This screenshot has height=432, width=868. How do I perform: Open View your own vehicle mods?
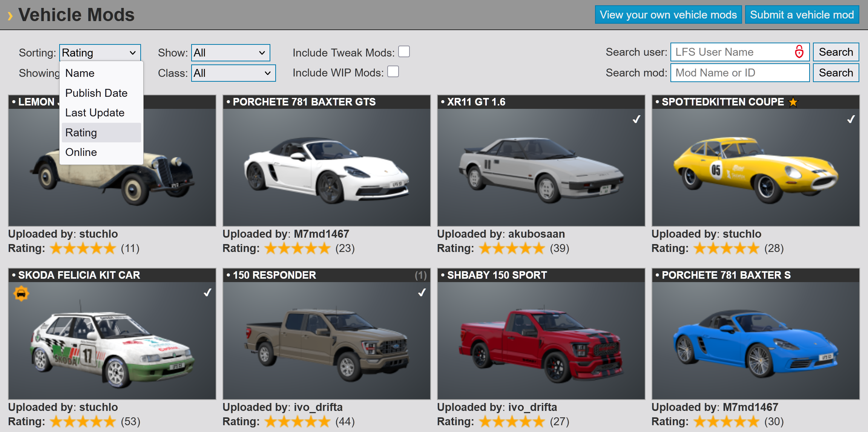(x=668, y=15)
